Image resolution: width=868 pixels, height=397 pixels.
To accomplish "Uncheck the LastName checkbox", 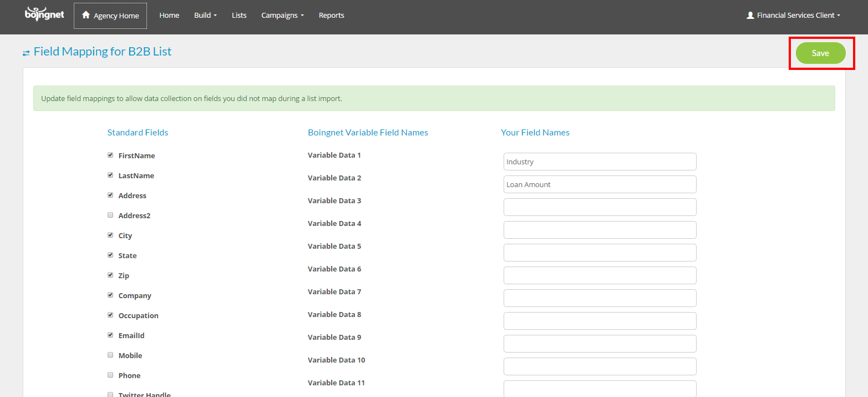I will (x=110, y=175).
